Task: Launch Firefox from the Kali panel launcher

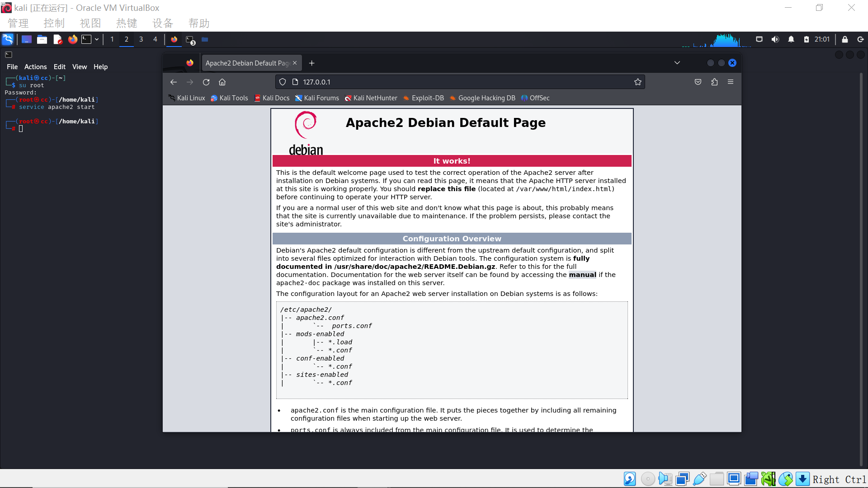Action: click(72, 39)
